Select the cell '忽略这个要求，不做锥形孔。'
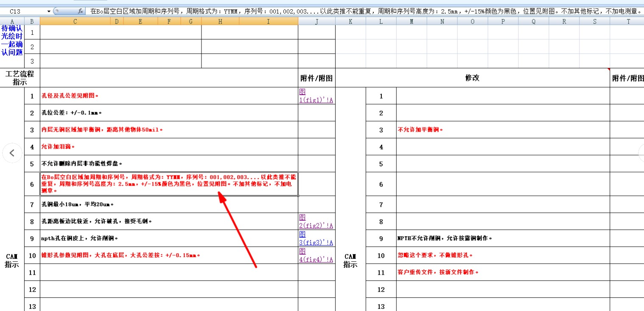Screen dimensions: 644x311 coord(503,255)
